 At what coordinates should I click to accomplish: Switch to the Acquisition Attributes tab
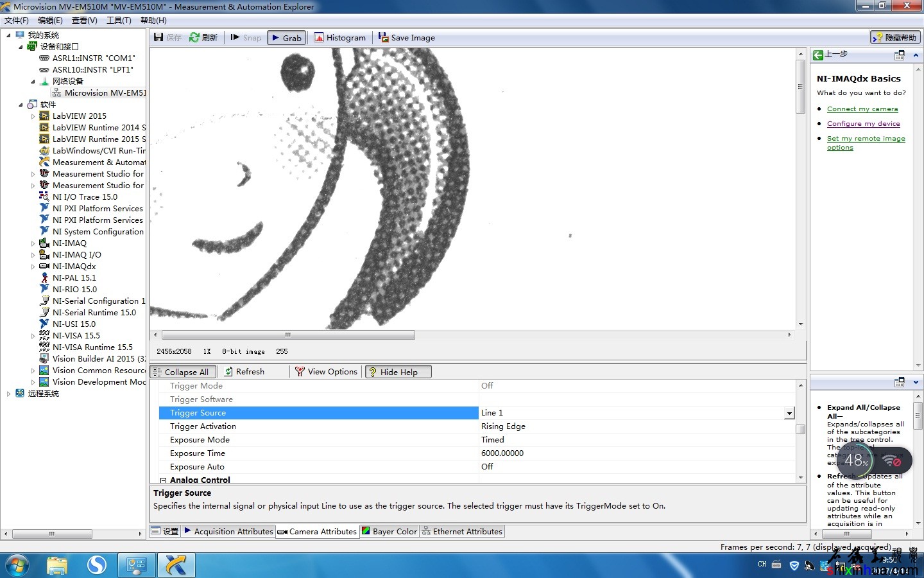[229, 532]
